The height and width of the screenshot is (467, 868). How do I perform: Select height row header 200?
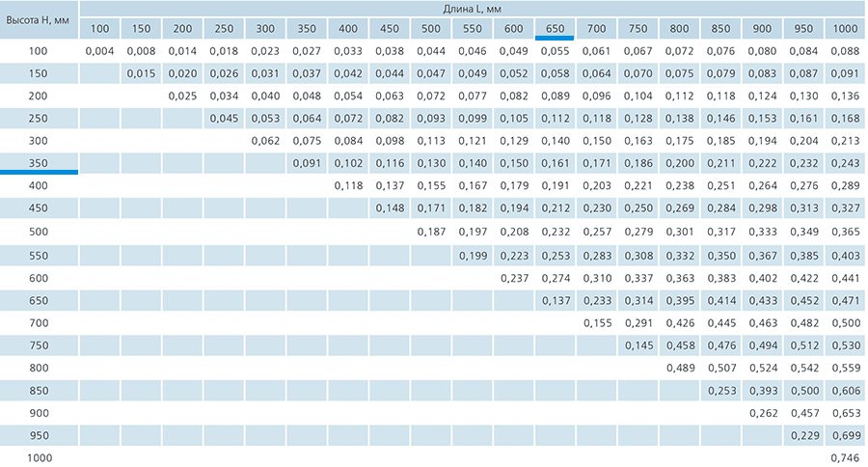click(39, 96)
